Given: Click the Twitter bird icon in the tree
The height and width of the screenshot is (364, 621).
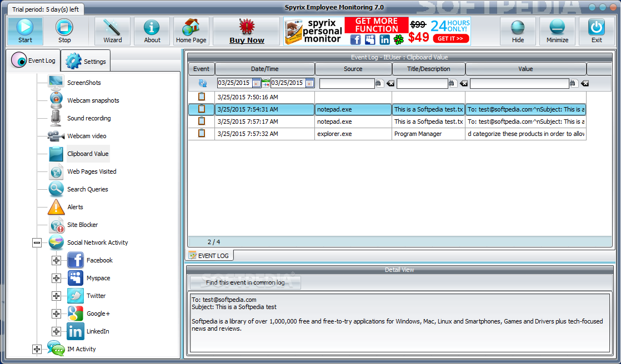Looking at the screenshot, I should tap(75, 296).
